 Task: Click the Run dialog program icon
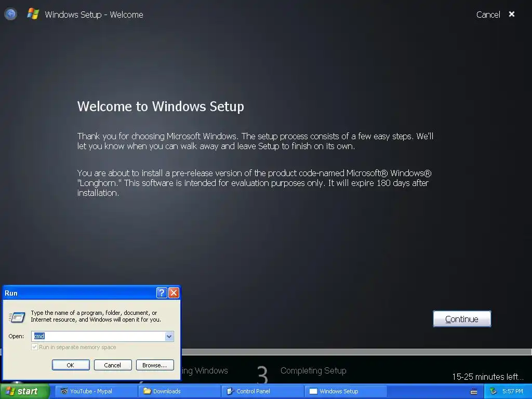coord(17,317)
